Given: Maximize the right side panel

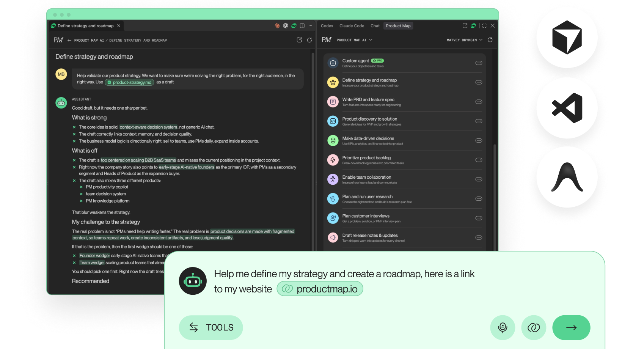Looking at the screenshot, I should tap(484, 26).
